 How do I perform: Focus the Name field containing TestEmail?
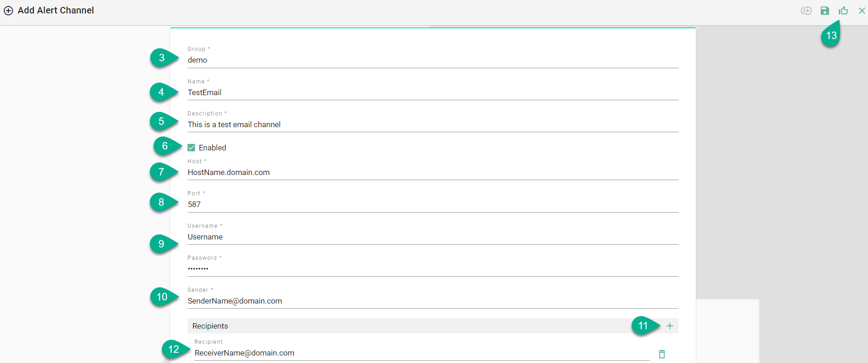(x=432, y=93)
